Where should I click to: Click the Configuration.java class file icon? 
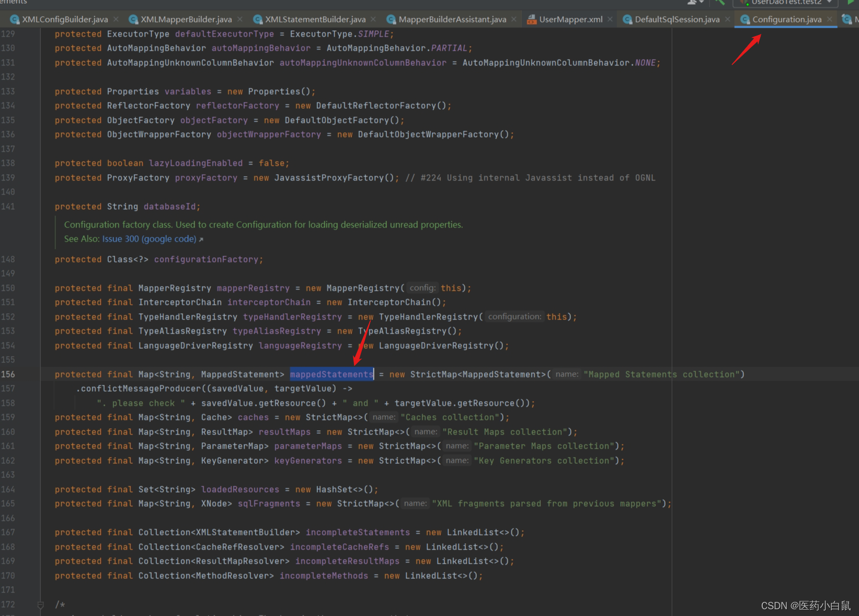point(745,19)
